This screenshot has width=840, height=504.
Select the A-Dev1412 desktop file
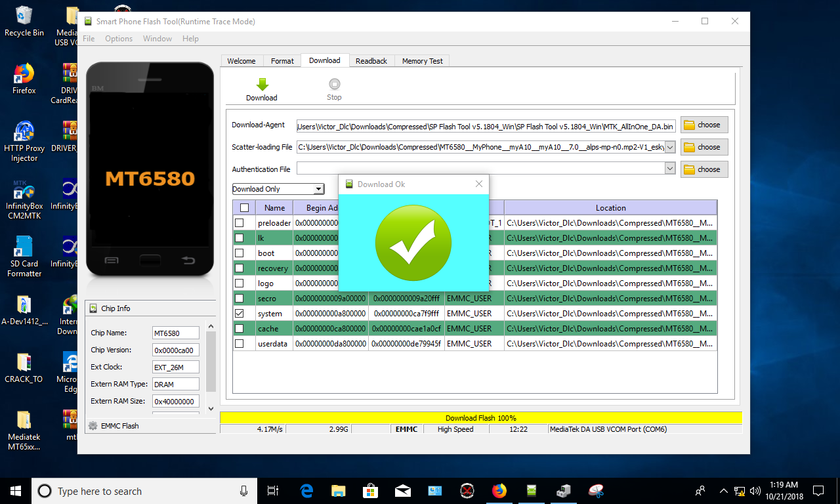pyautogui.click(x=24, y=311)
